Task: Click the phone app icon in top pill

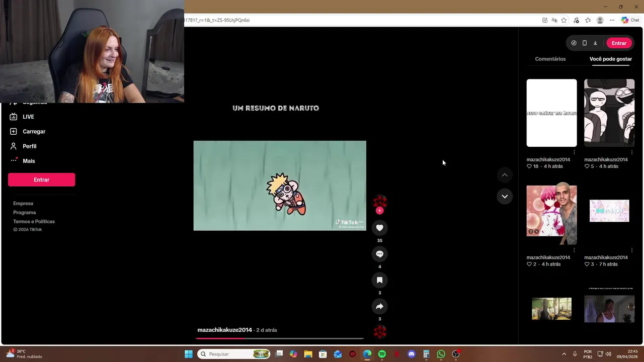Action: coord(584,43)
